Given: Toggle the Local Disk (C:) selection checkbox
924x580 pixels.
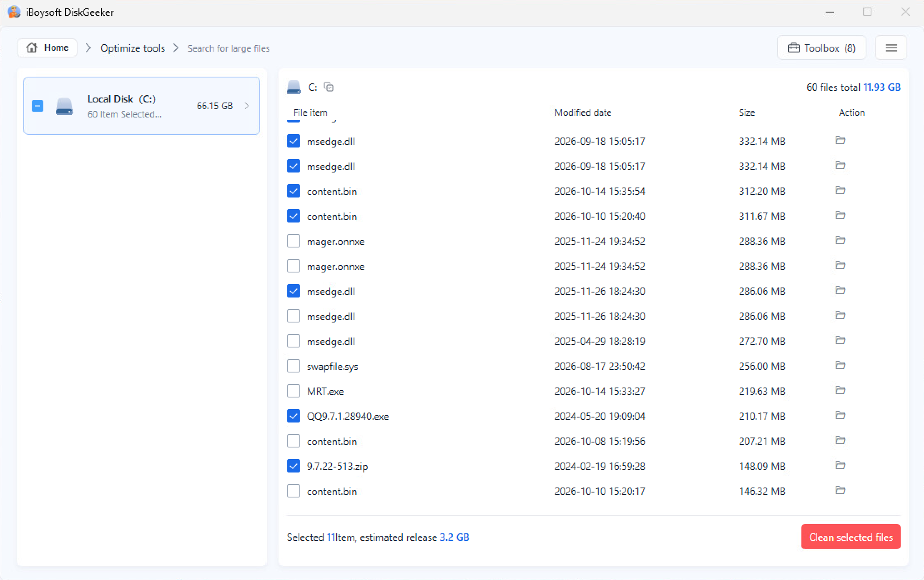Looking at the screenshot, I should (x=38, y=106).
